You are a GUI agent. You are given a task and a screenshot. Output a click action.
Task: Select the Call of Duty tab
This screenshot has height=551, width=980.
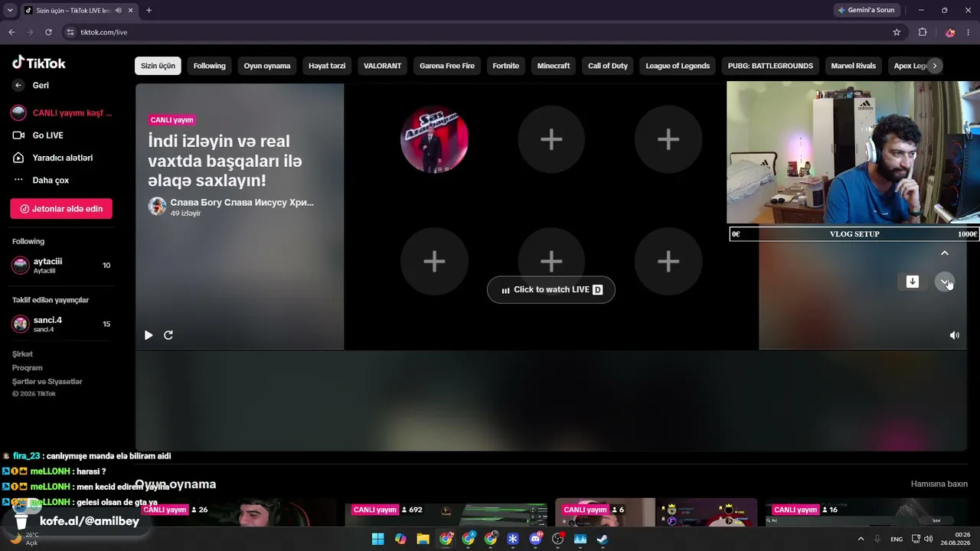[x=608, y=66]
